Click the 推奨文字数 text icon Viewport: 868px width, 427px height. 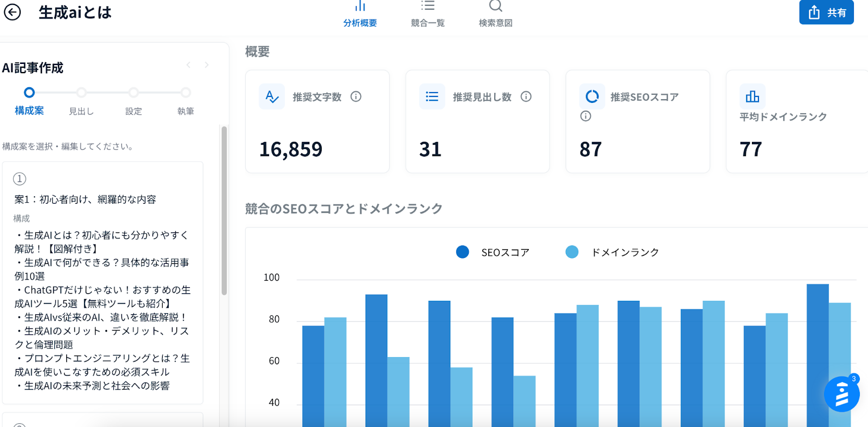click(x=272, y=96)
